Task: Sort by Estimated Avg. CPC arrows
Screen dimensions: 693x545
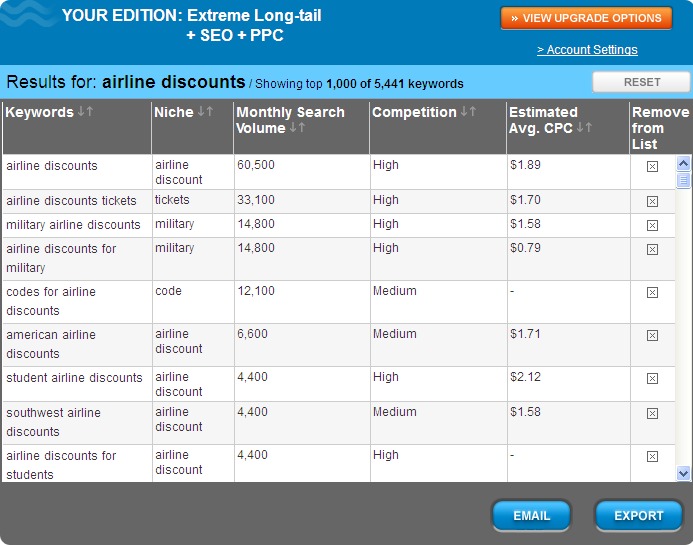Action: [585, 128]
